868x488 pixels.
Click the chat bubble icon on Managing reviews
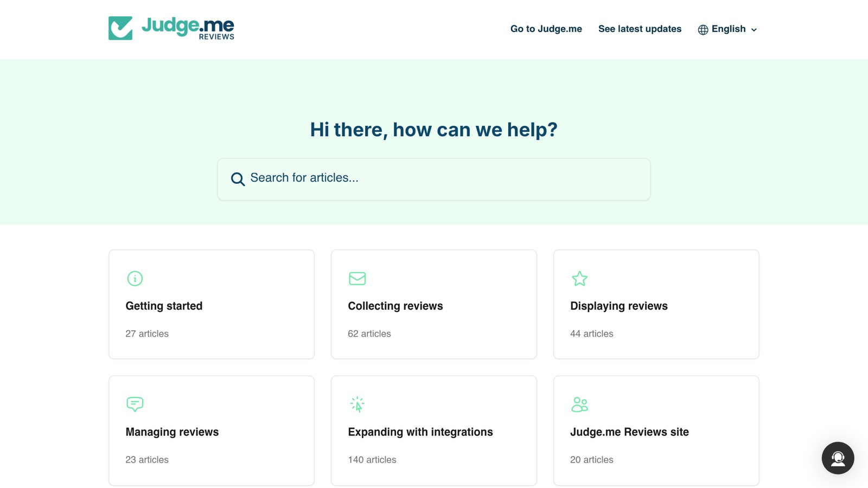click(x=135, y=404)
